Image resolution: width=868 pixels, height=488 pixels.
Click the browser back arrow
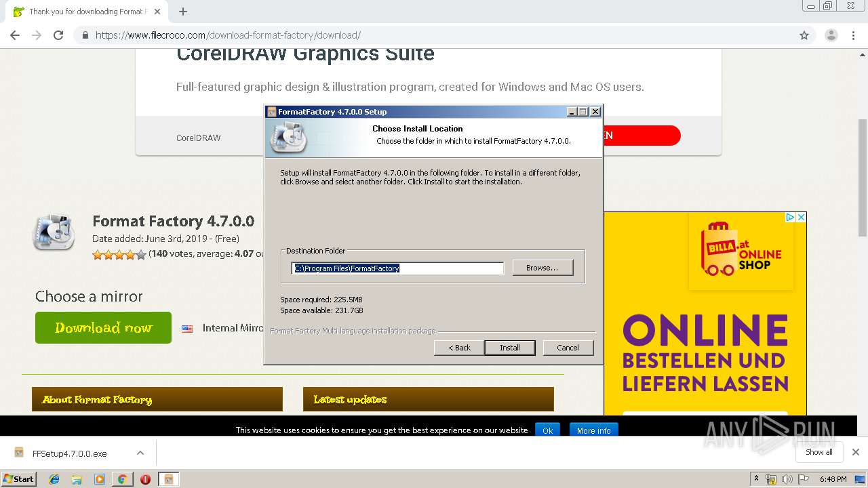(x=15, y=35)
